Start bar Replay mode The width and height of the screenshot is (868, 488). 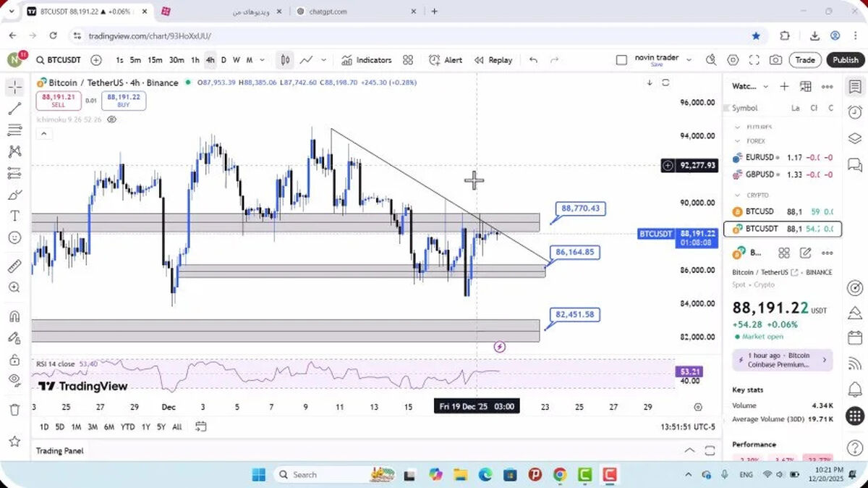point(493,60)
